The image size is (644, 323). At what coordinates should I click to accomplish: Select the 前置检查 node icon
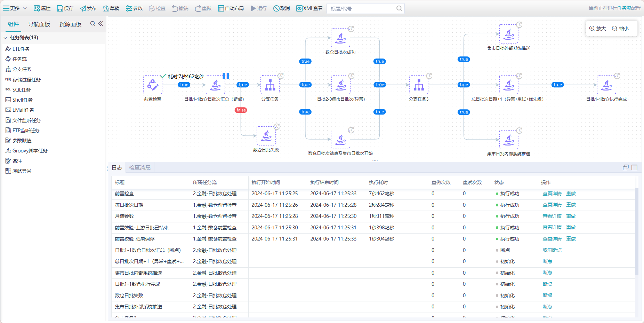(153, 85)
